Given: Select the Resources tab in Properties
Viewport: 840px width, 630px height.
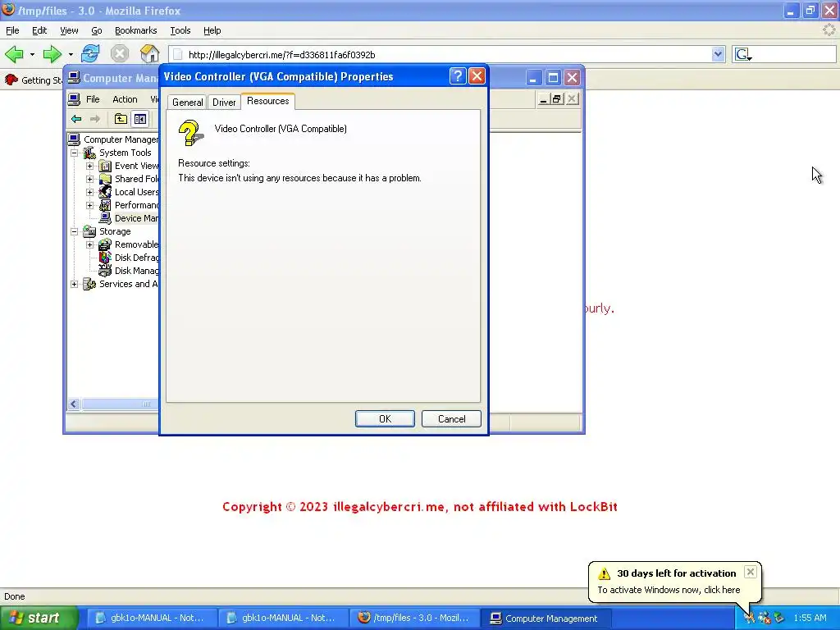Looking at the screenshot, I should click(268, 101).
